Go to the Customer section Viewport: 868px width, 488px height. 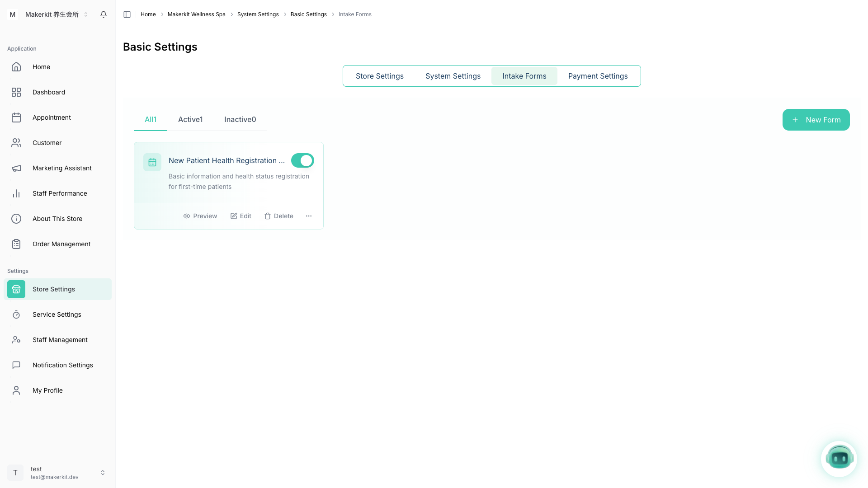click(x=47, y=143)
